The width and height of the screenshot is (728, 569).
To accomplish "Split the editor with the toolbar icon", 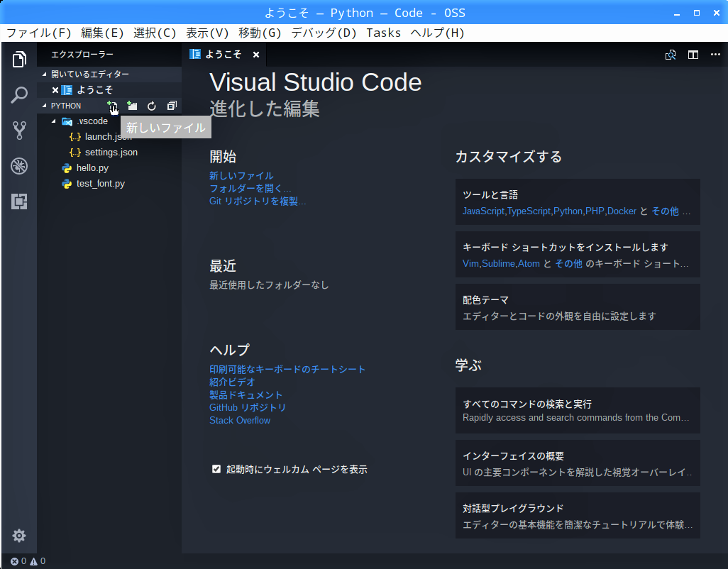I will pyautogui.click(x=693, y=55).
